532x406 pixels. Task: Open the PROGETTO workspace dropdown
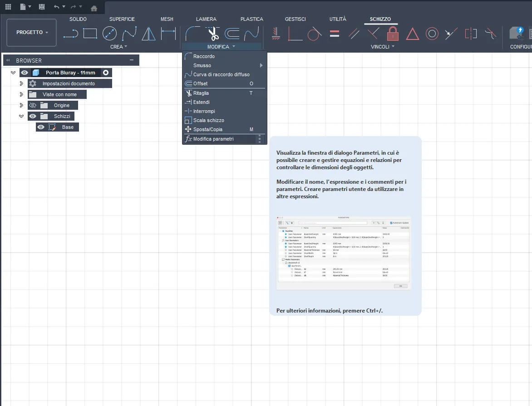32,33
